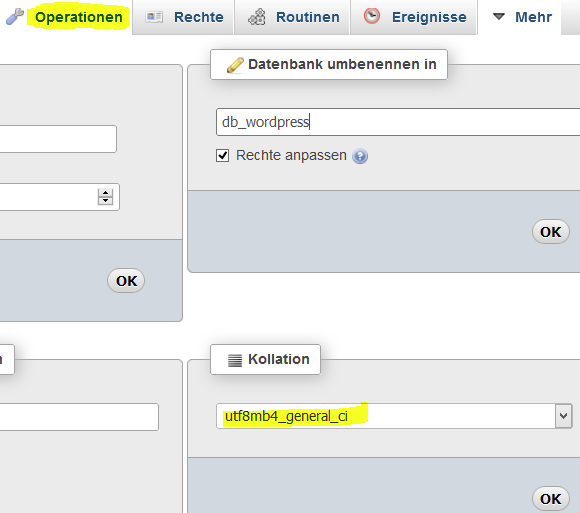Click the gears icon for Routinen
This screenshot has width=580, height=513.
pyautogui.click(x=257, y=17)
